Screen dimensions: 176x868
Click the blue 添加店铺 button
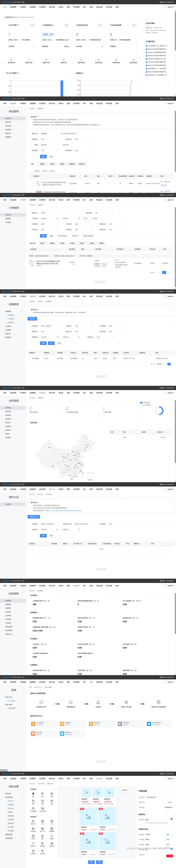pos(32,318)
